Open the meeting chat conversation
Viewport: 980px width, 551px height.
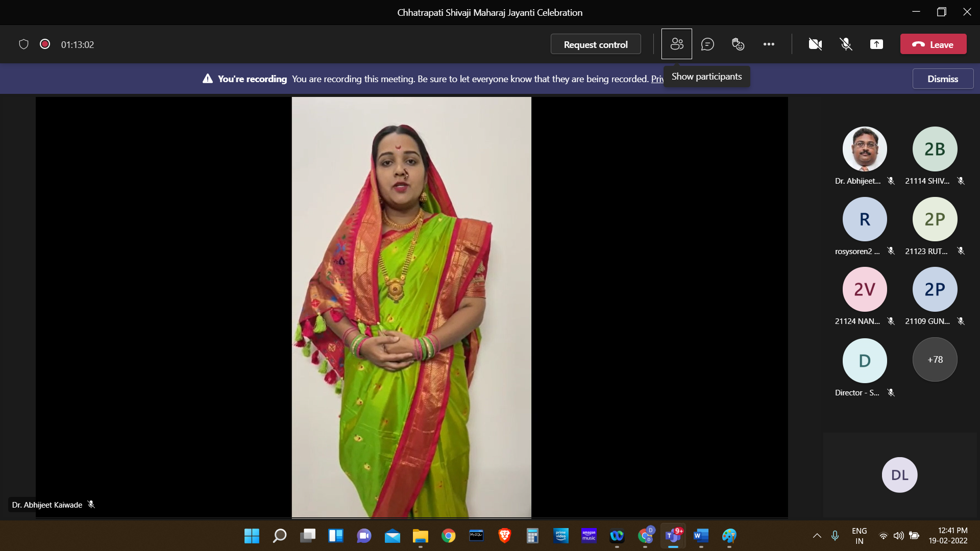coord(707,44)
